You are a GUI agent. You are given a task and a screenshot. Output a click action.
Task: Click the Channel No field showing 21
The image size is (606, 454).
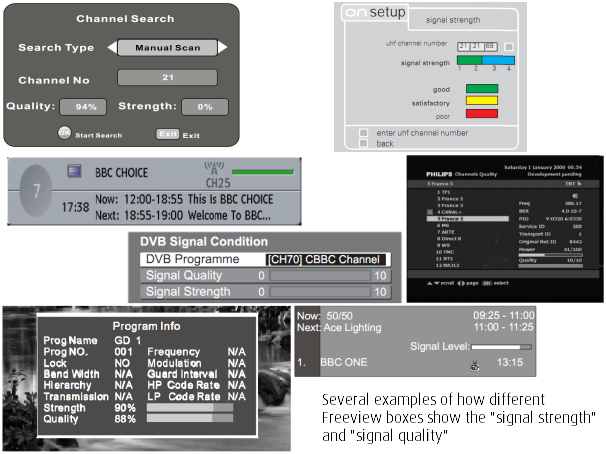tap(167, 77)
